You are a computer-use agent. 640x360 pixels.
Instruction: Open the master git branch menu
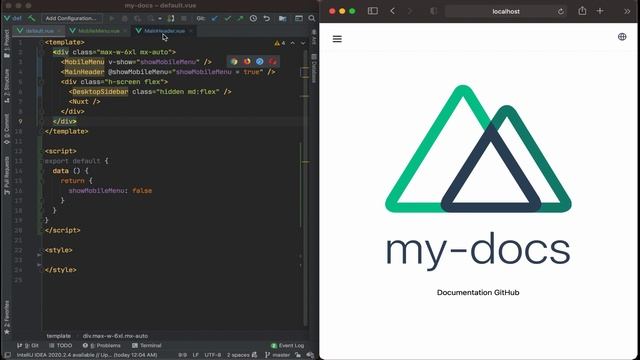pyautogui.click(x=278, y=355)
